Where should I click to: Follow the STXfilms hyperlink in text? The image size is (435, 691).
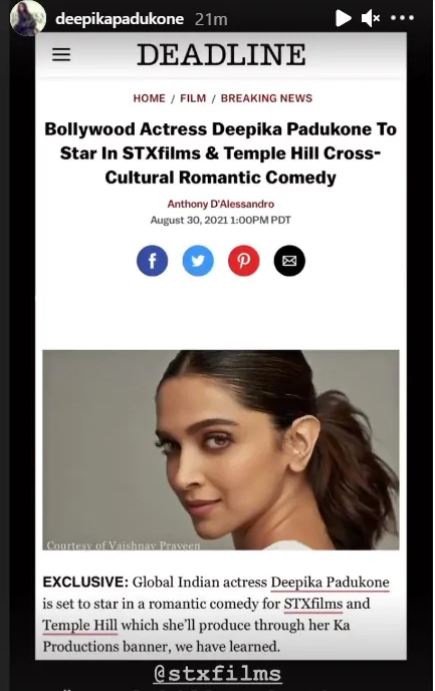[x=313, y=604]
